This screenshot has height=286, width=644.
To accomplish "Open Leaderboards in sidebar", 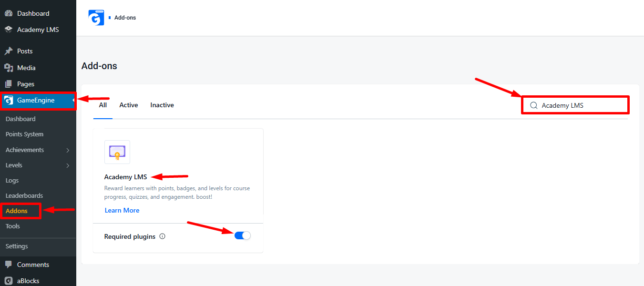I will click(24, 195).
